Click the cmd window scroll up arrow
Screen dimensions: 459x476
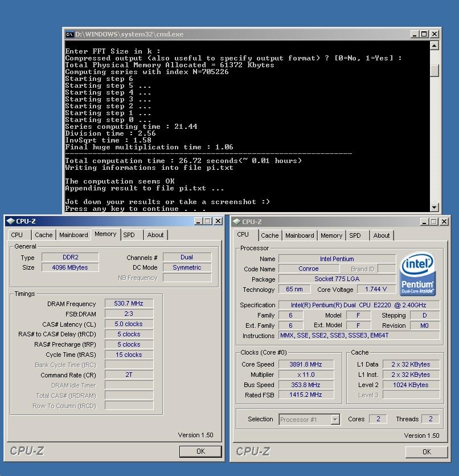click(435, 46)
